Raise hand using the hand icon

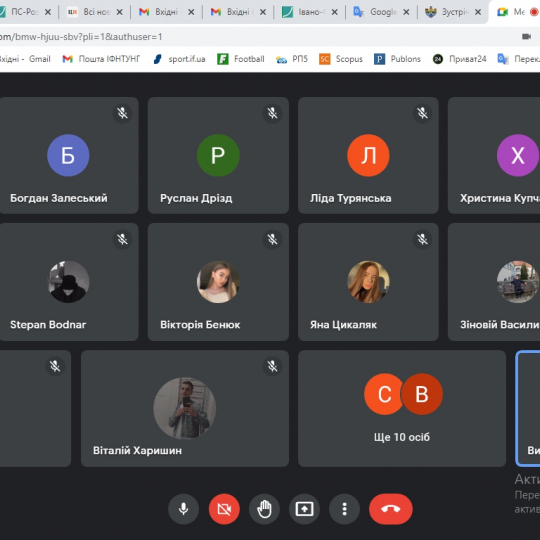[264, 509]
